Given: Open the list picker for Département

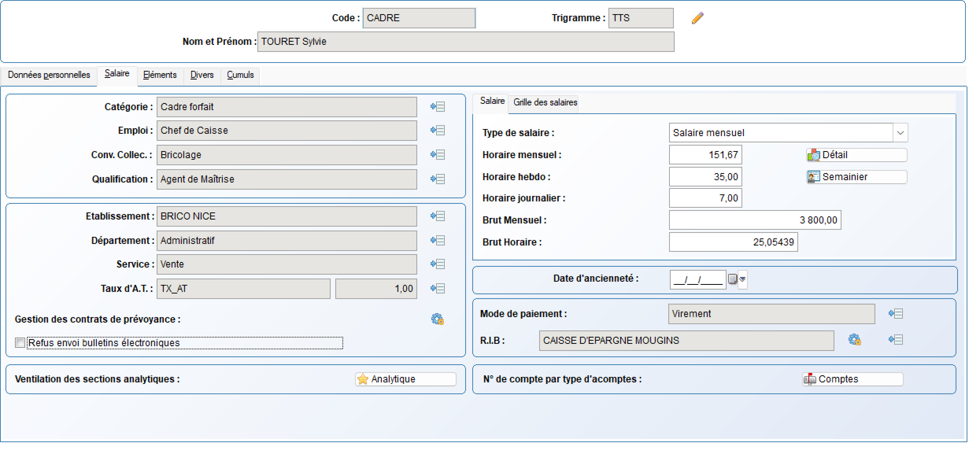Looking at the screenshot, I should click(x=438, y=240).
